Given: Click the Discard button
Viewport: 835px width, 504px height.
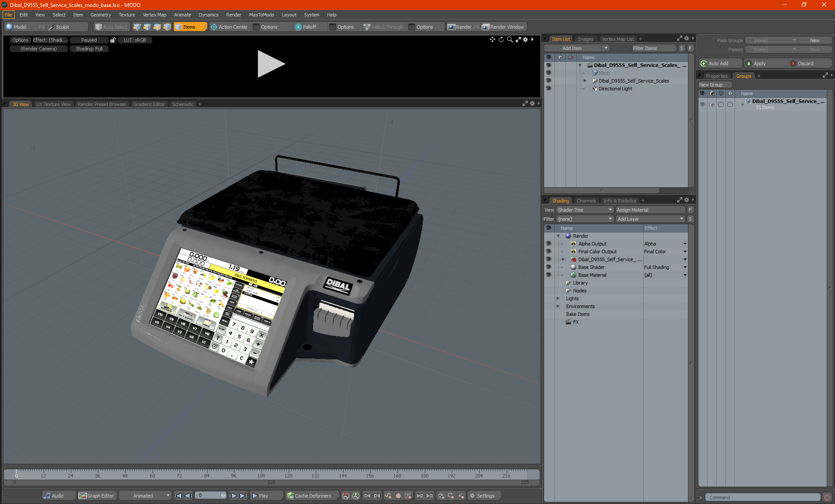Looking at the screenshot, I should [x=810, y=63].
